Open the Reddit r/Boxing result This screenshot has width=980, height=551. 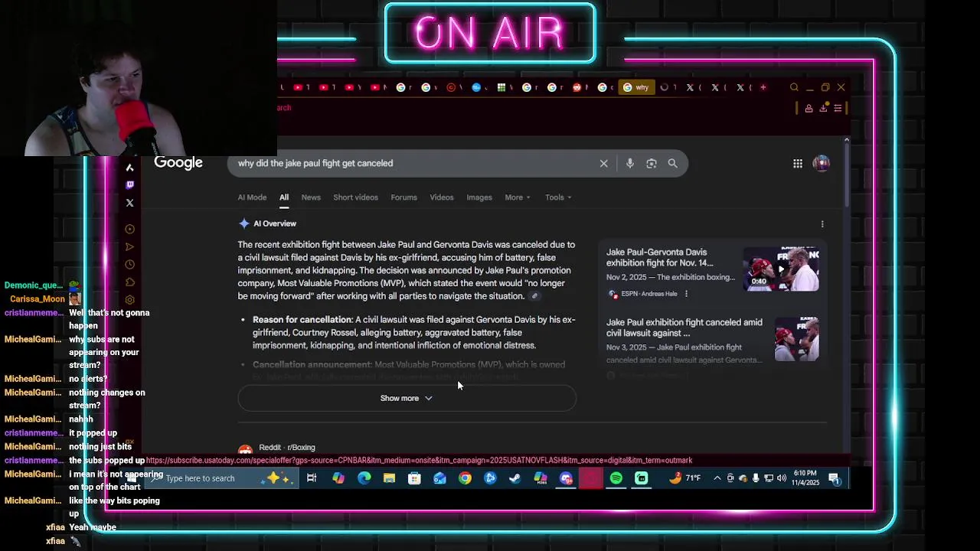[x=287, y=448]
